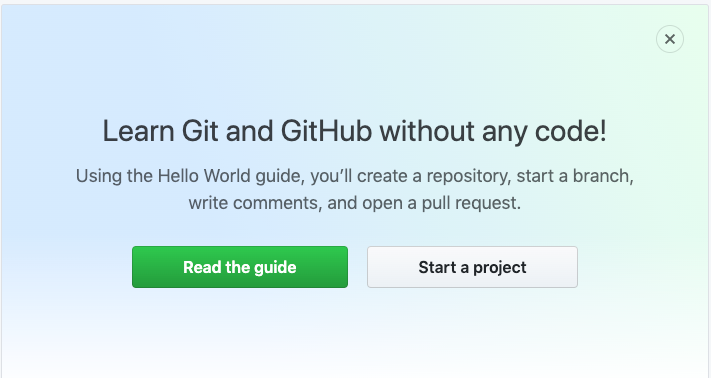The width and height of the screenshot is (711, 378).
Task: Dismiss the banner with the X icon
Action: [670, 39]
